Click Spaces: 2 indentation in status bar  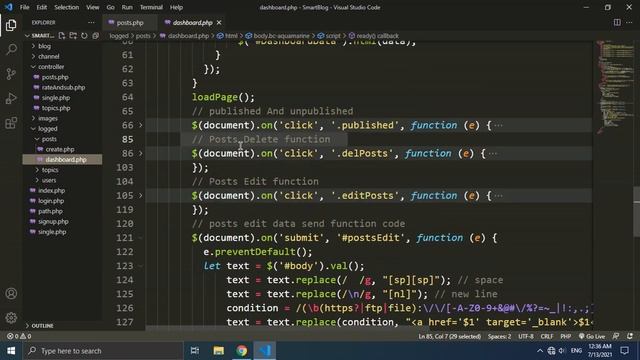pos(499,336)
